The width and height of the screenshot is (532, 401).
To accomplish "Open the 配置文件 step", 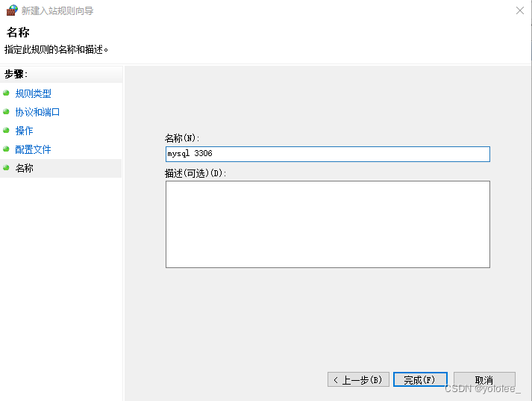I will 33,149.
